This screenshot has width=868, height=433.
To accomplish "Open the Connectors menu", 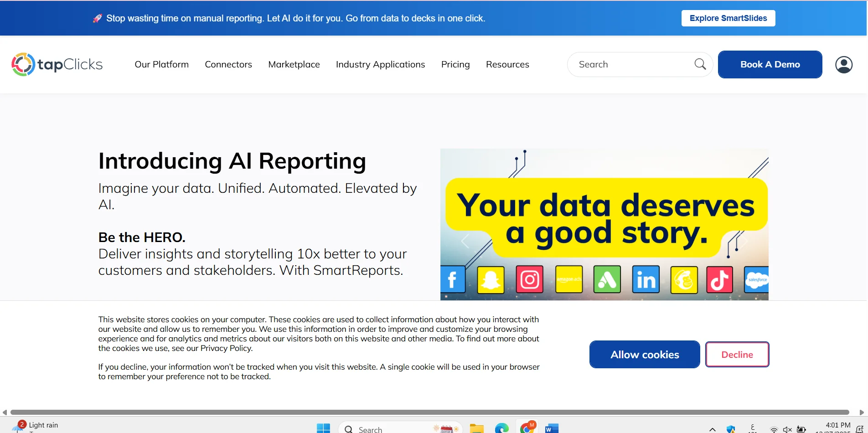I will click(228, 64).
